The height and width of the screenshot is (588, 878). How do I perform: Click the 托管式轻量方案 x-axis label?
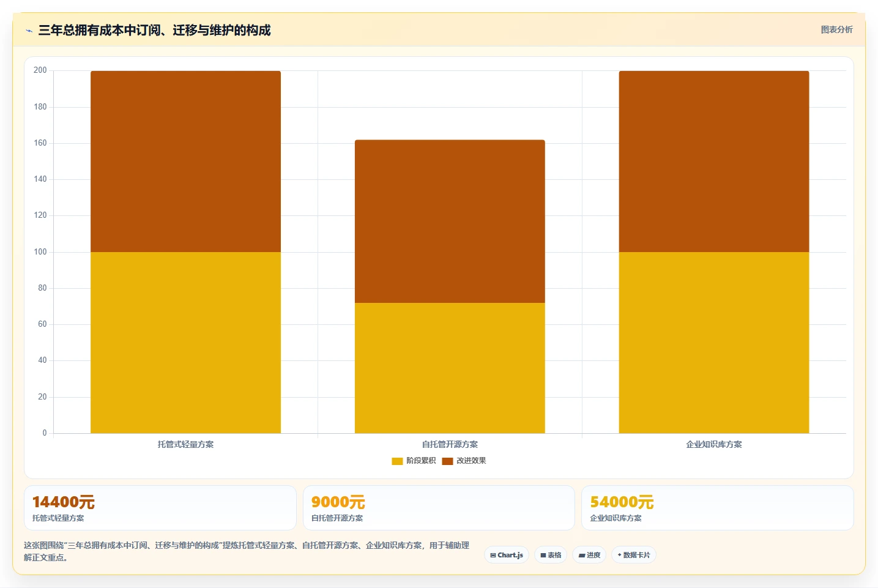click(x=185, y=444)
